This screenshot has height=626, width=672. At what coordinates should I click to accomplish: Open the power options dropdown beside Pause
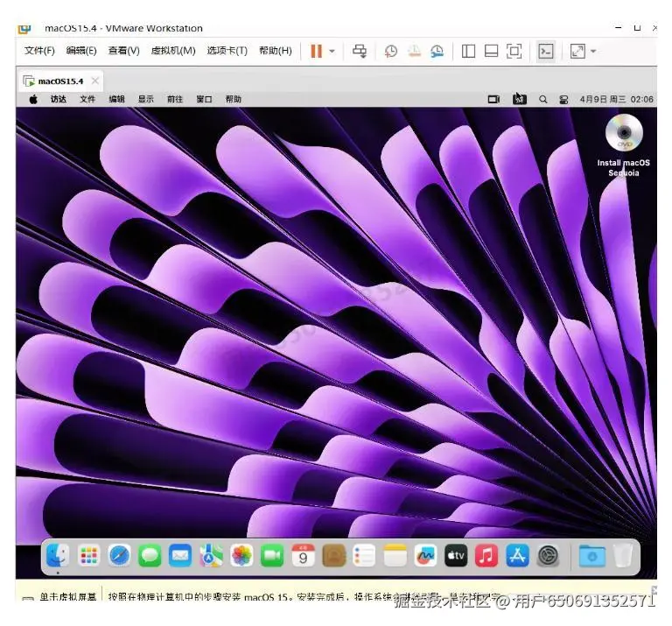pyautogui.click(x=332, y=52)
